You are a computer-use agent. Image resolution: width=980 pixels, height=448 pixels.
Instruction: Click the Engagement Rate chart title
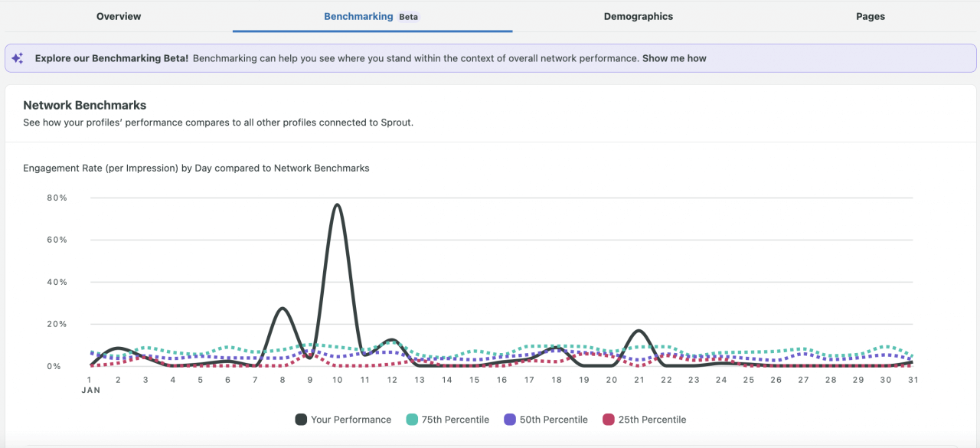coord(195,168)
